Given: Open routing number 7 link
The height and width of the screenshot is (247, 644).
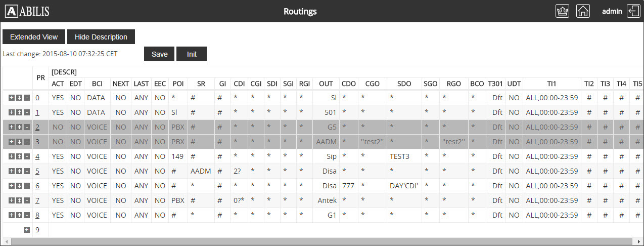Looking at the screenshot, I should (37, 200).
